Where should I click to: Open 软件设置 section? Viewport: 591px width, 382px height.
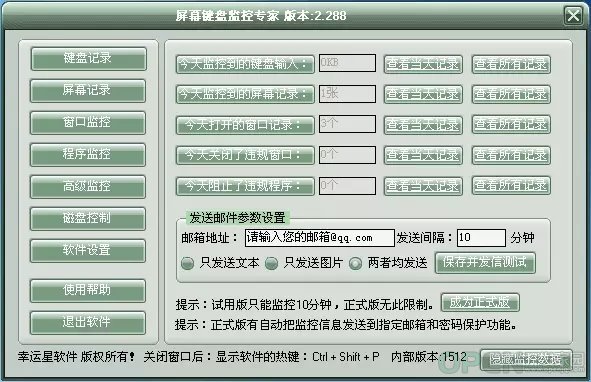coord(88,251)
